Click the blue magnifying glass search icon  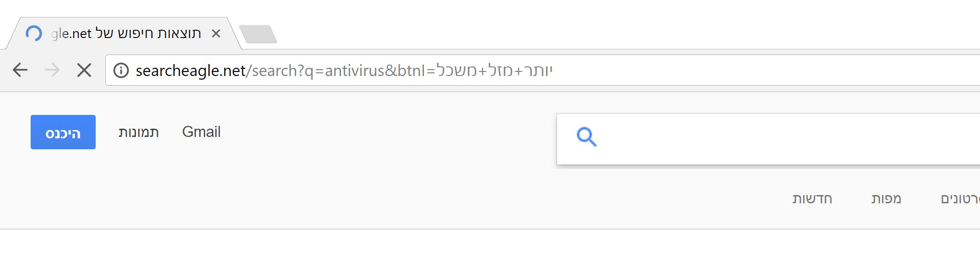pyautogui.click(x=586, y=137)
